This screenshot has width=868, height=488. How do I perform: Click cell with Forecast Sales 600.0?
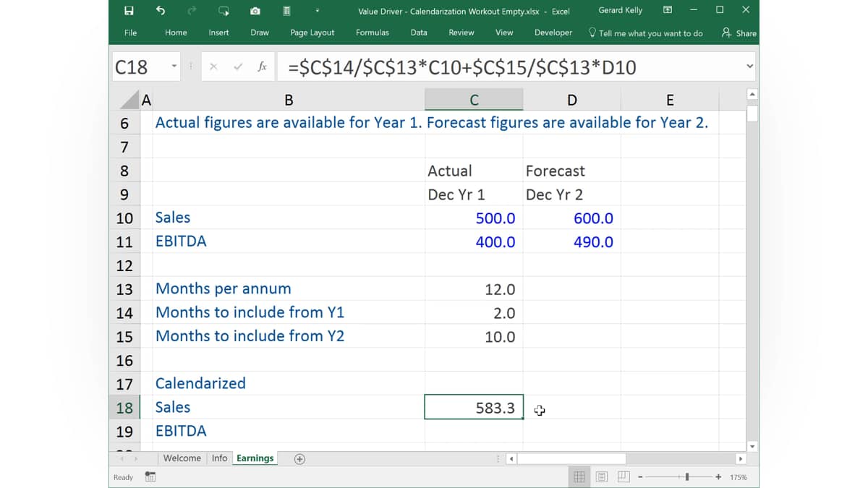click(571, 218)
